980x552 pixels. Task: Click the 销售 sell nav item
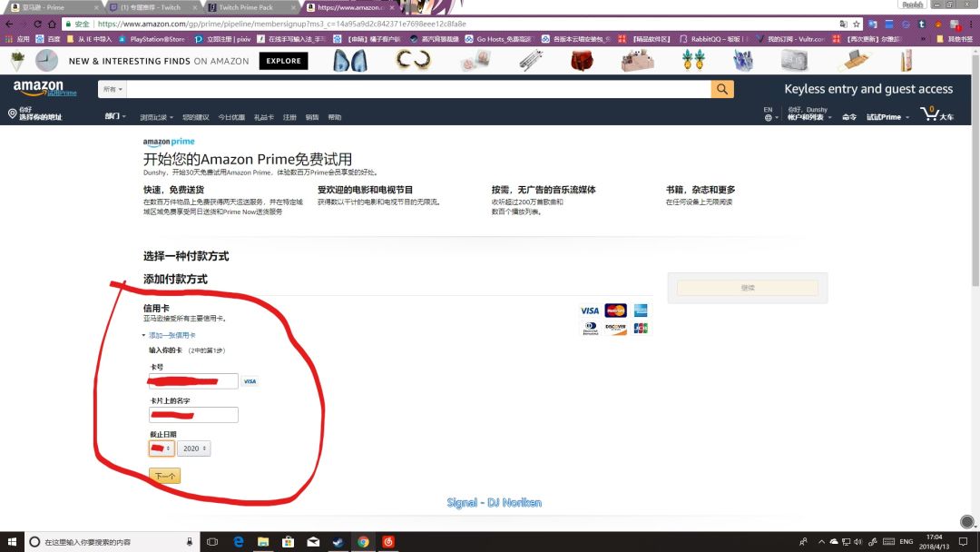[x=312, y=117]
